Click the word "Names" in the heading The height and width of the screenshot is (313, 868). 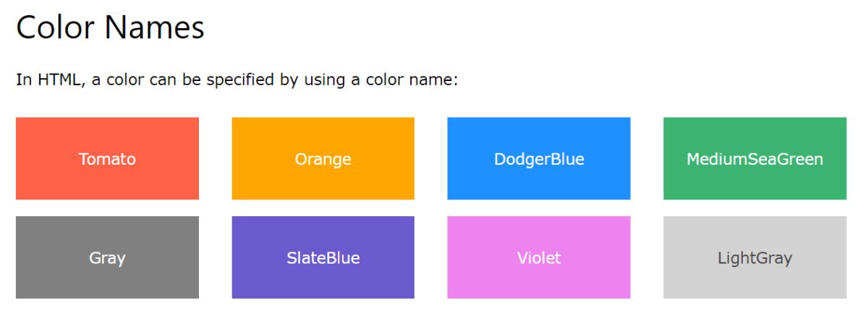155,27
